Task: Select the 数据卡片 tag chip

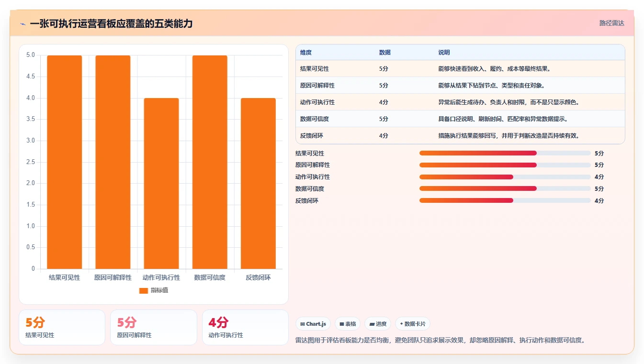Action: 413,324
